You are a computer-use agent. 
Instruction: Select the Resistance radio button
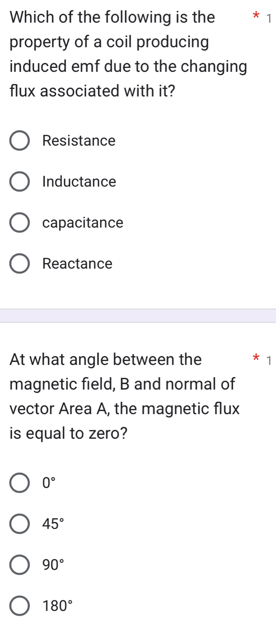tap(19, 141)
